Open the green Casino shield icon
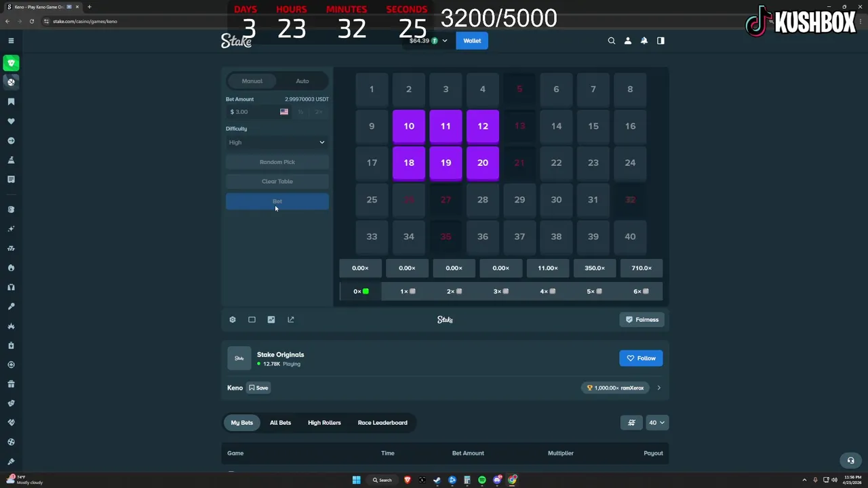Viewport: 868px width, 488px height. click(11, 63)
